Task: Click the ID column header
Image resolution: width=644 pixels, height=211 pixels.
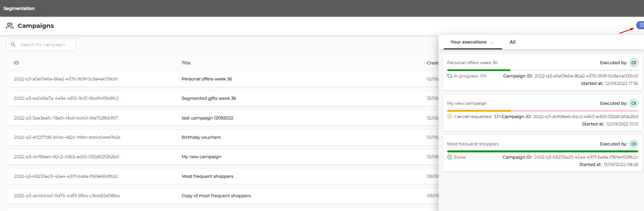Action: coord(16,63)
